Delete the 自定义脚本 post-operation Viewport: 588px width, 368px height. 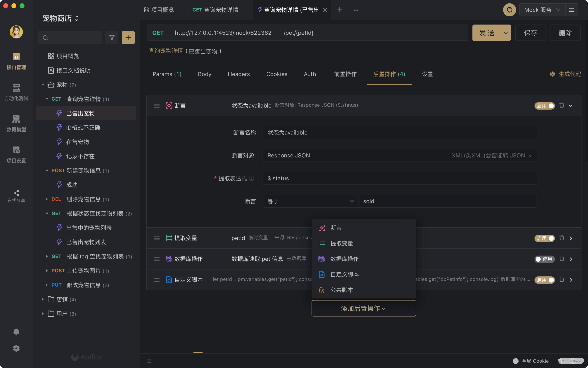562,279
